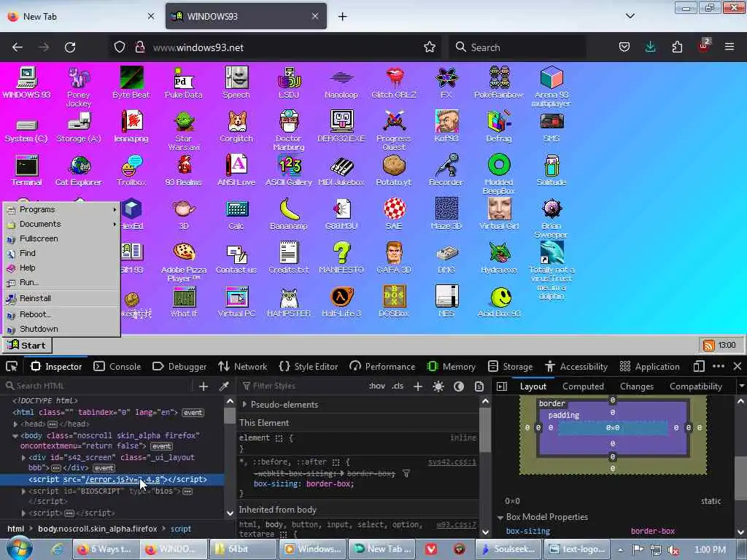The image size is (747, 560).
Task: Open the Potato.yt icon
Action: [x=394, y=170]
